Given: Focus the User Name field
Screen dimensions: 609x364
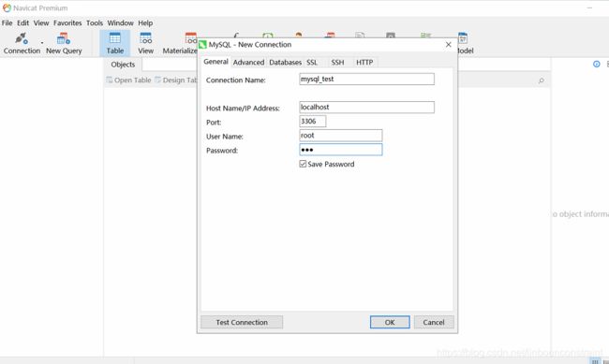Looking at the screenshot, I should pyautogui.click(x=341, y=136).
